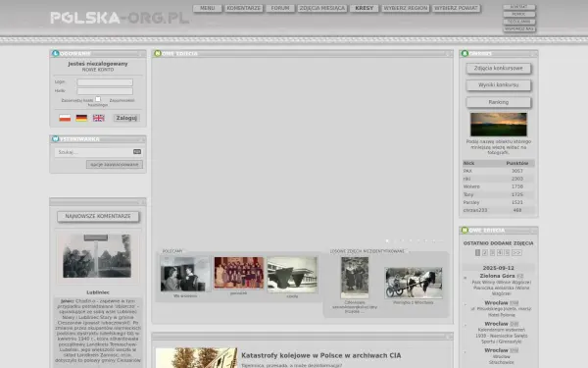Image resolution: width=588 pixels, height=368 pixels.
Task: Select PAX row in ranking table
Action: pyautogui.click(x=499, y=171)
